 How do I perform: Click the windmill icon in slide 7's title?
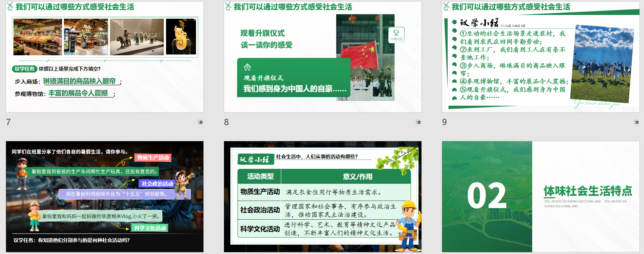pyautogui.click(x=10, y=6)
